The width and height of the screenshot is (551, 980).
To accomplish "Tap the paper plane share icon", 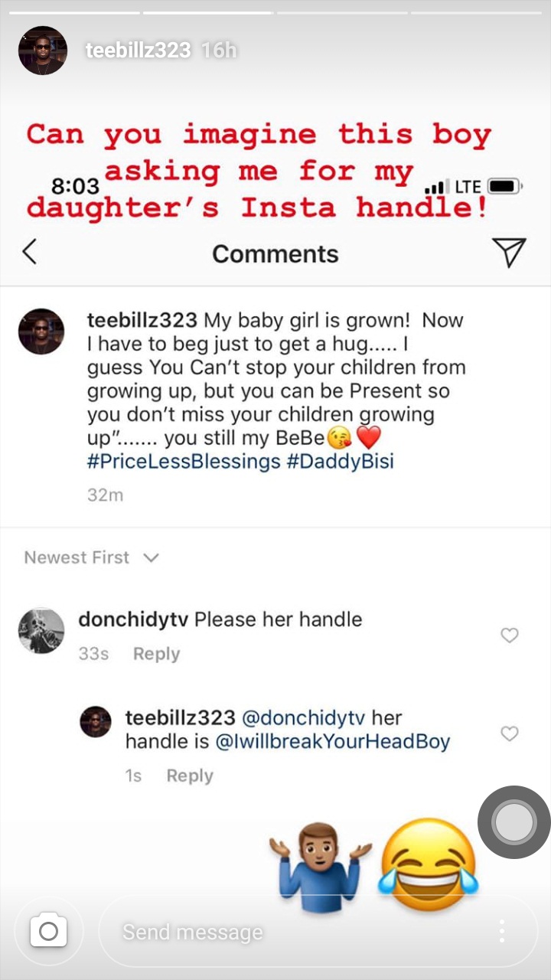I will 509,252.
